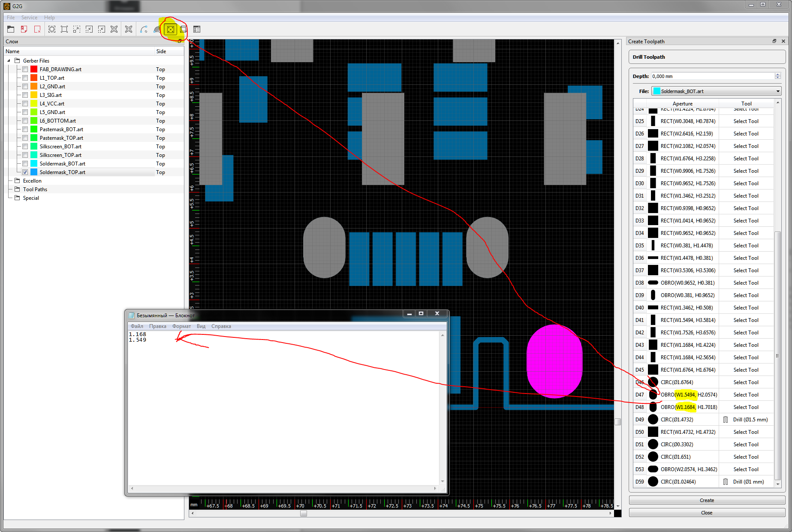Click the Special folder icon

pos(17,198)
